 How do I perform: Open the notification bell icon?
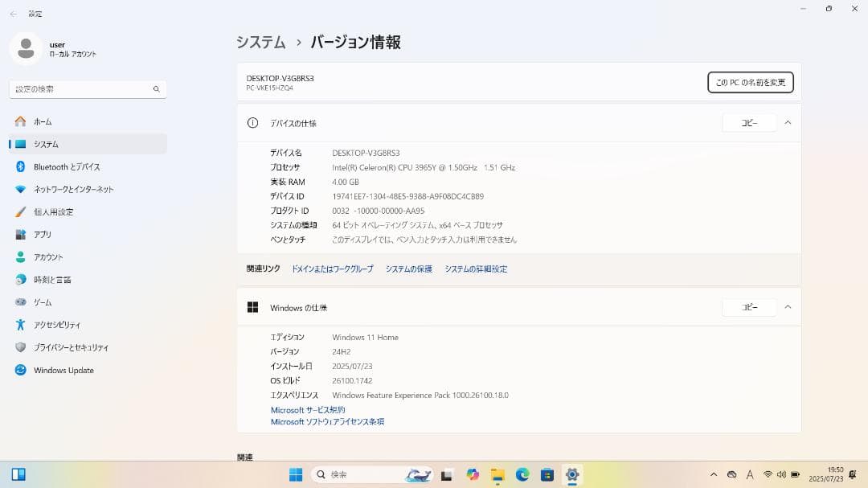click(853, 474)
